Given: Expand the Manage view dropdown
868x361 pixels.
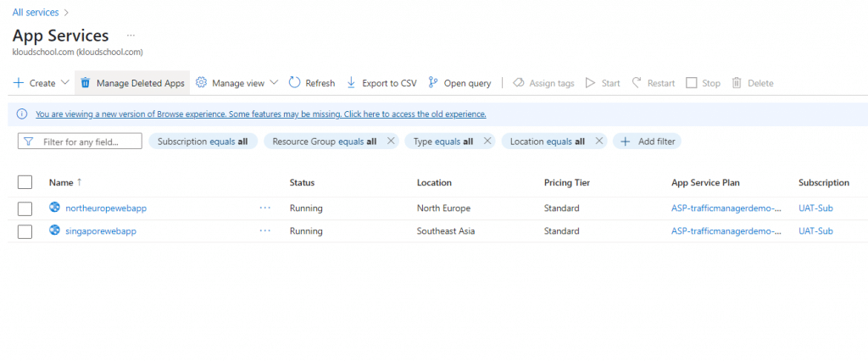Looking at the screenshot, I should [274, 83].
